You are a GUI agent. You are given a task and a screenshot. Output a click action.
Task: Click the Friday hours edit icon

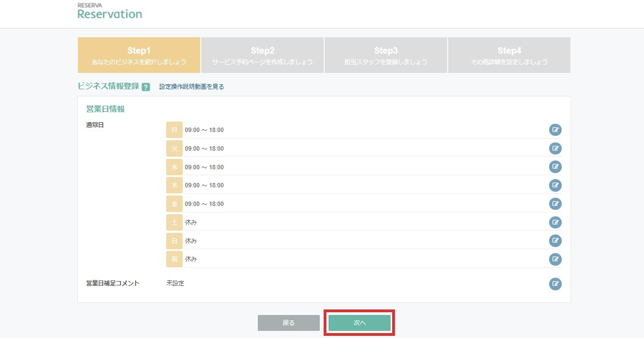[555, 204]
